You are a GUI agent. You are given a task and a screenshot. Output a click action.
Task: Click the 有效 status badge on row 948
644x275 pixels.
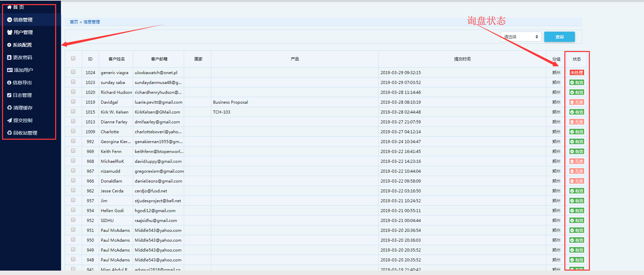577,260
